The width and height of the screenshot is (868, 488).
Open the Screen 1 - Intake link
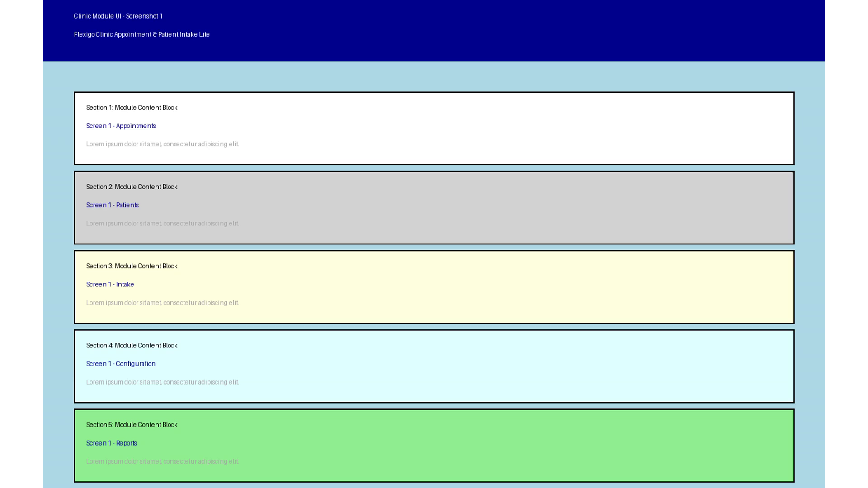tap(110, 285)
